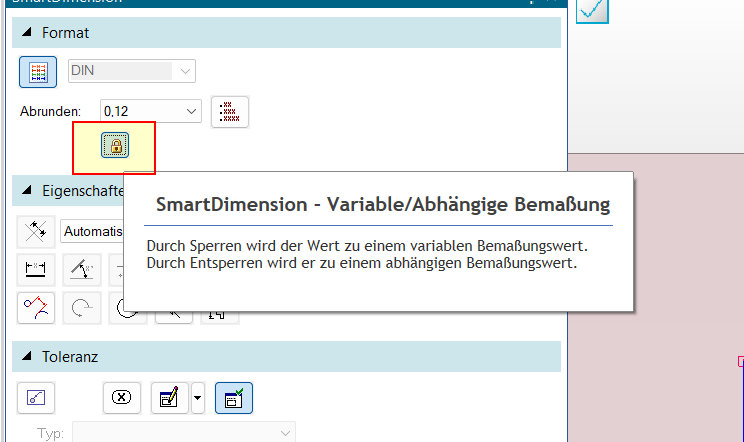Image resolution: width=744 pixels, height=442 pixels.
Task: Collapse the Toleranz section
Action: (27, 356)
